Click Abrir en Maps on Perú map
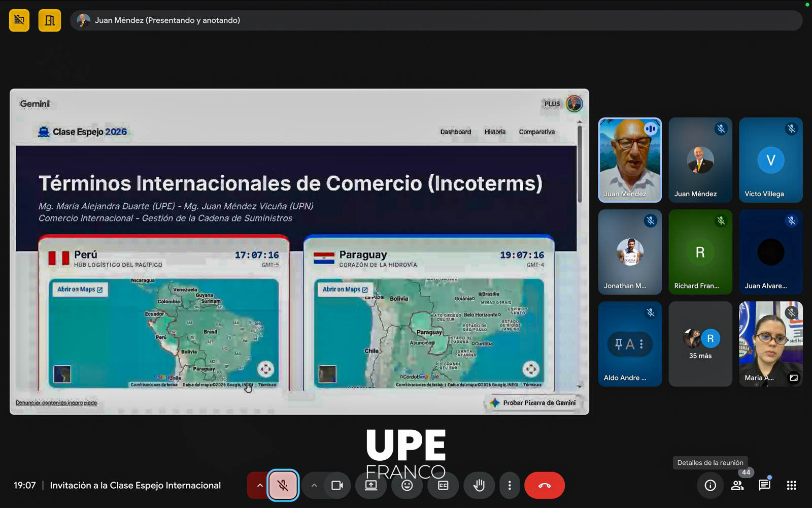Image resolution: width=812 pixels, height=508 pixels. point(80,290)
